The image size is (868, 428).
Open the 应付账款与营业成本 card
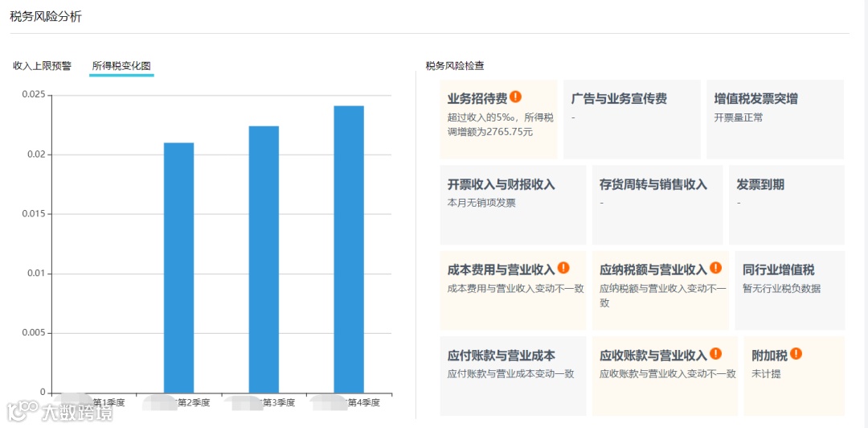coord(513,376)
